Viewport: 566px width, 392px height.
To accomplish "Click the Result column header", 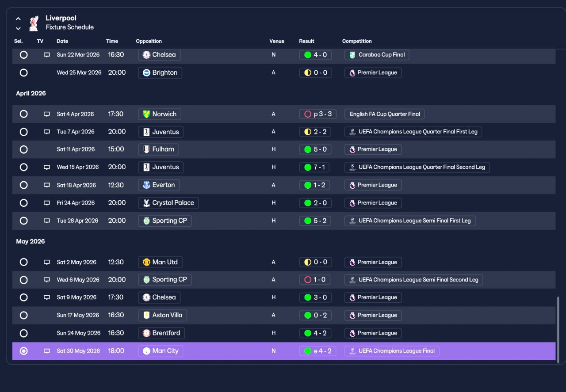I will tap(306, 41).
